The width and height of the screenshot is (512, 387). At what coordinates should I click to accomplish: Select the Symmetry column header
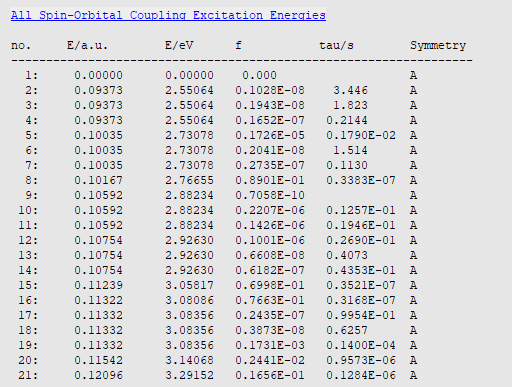coord(438,45)
